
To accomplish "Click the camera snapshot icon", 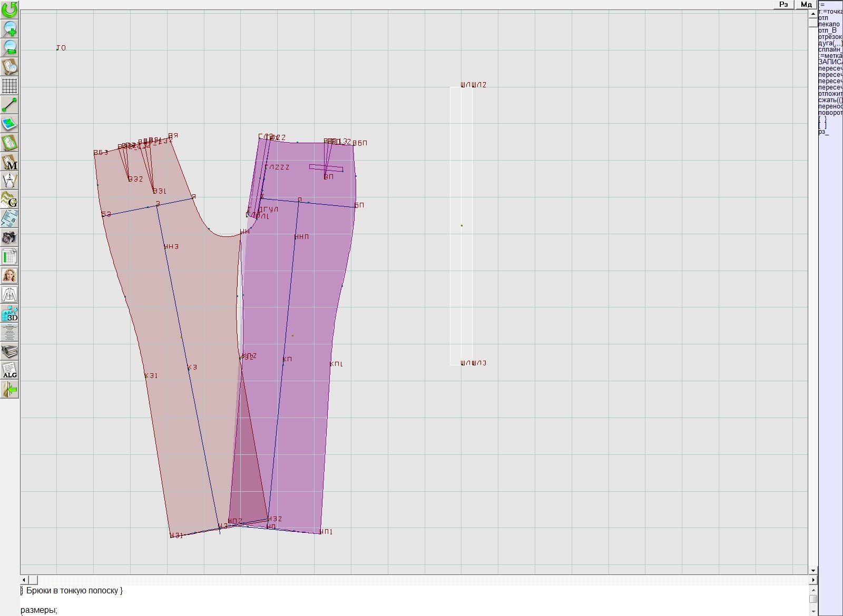I will (x=9, y=237).
